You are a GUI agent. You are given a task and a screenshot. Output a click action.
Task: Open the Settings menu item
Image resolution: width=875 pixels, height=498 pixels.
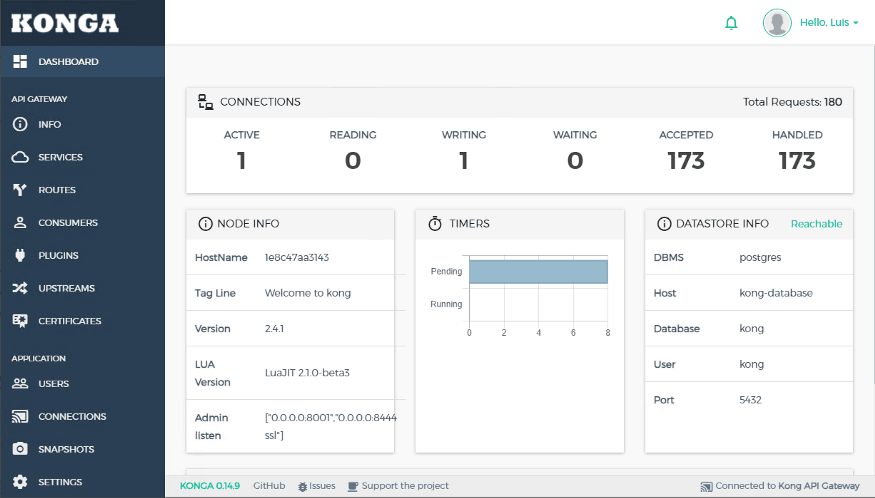83,482
